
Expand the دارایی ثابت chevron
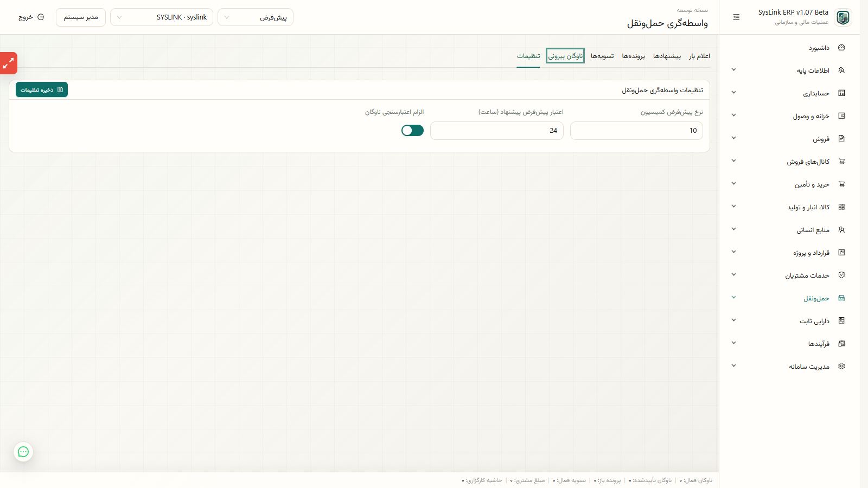(x=733, y=320)
